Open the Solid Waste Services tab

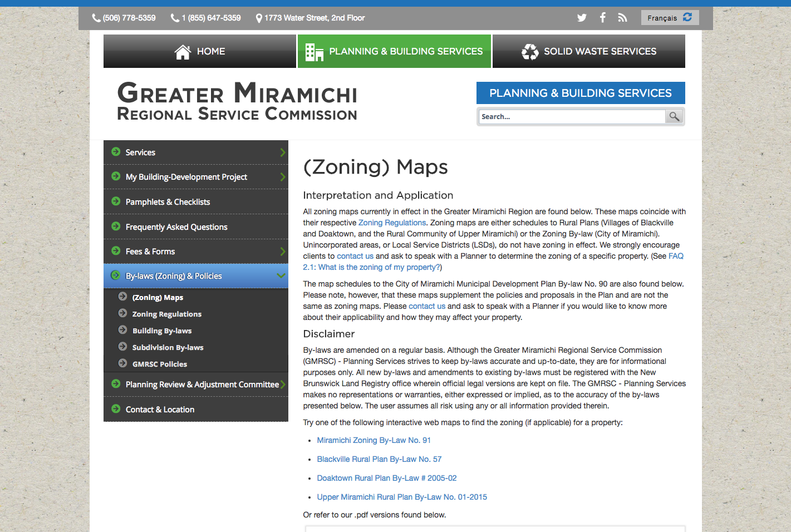pos(589,51)
